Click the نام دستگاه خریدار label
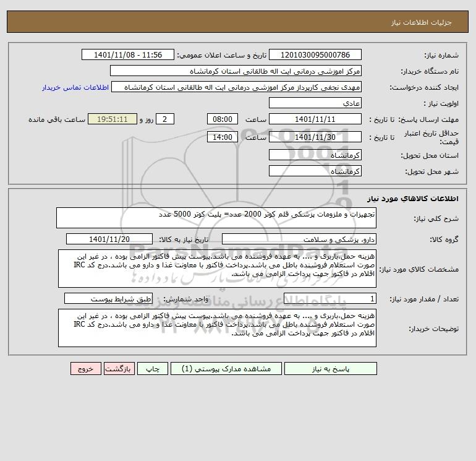Viewport: 476px width, 461px height. pyautogui.click(x=430, y=71)
